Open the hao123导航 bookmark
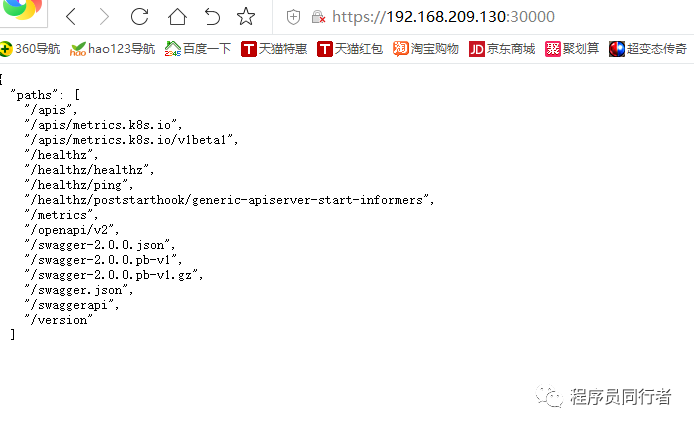The height and width of the screenshot is (428, 694). point(112,48)
